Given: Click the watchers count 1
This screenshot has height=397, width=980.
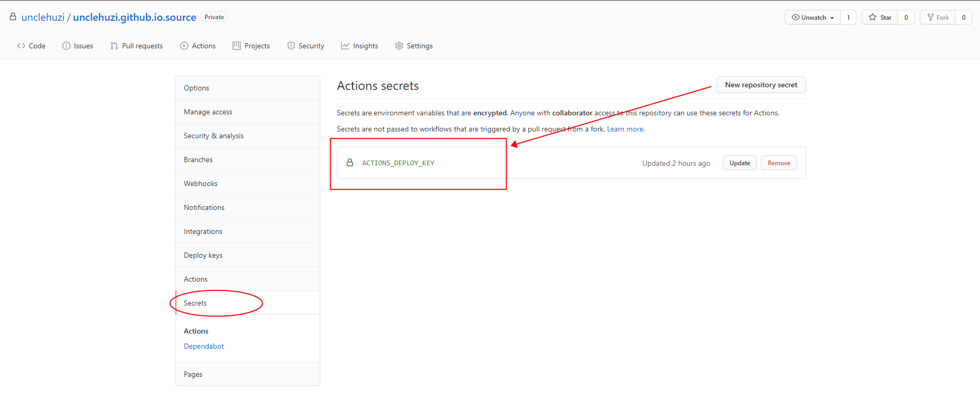Looking at the screenshot, I should [x=849, y=17].
